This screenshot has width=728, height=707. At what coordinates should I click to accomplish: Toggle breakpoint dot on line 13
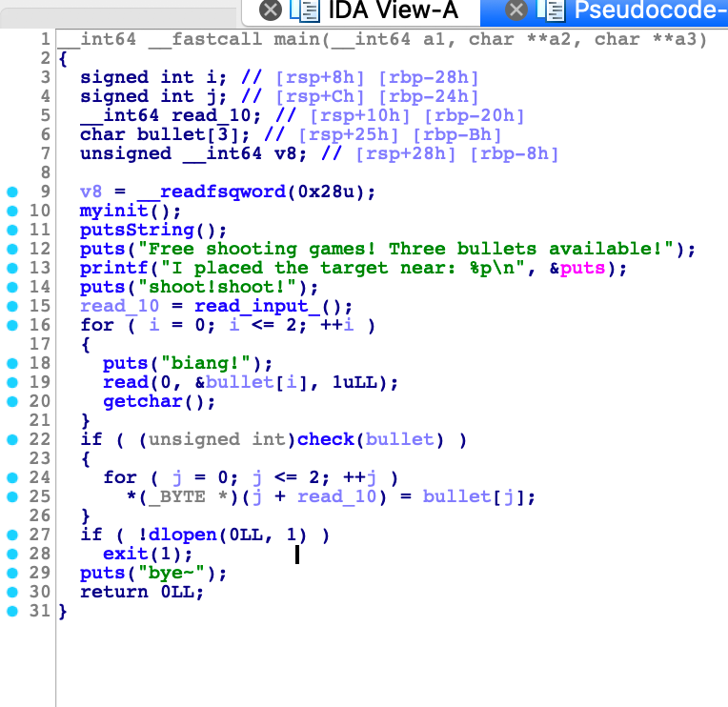pos(12,268)
